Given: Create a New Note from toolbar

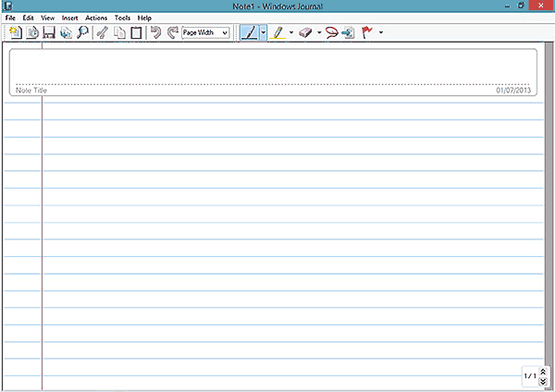Looking at the screenshot, I should pyautogui.click(x=15, y=32).
